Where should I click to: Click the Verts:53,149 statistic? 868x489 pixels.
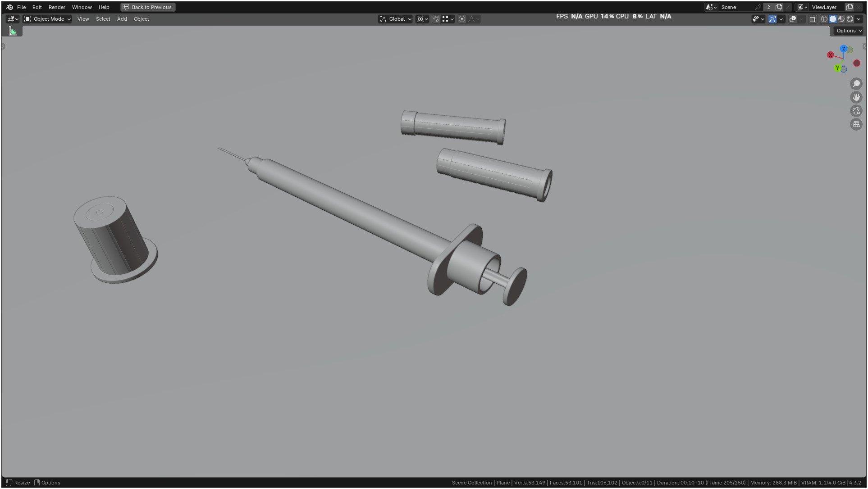[x=530, y=483]
